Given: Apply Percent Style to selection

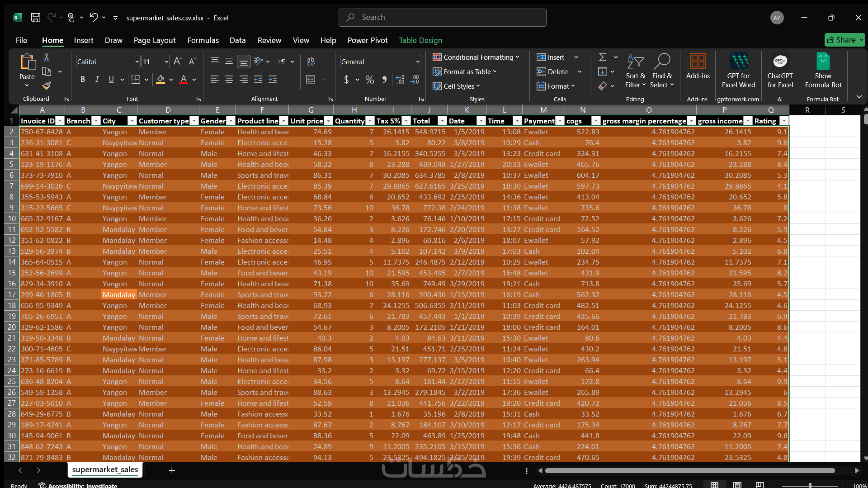Looking at the screenshot, I should [369, 79].
